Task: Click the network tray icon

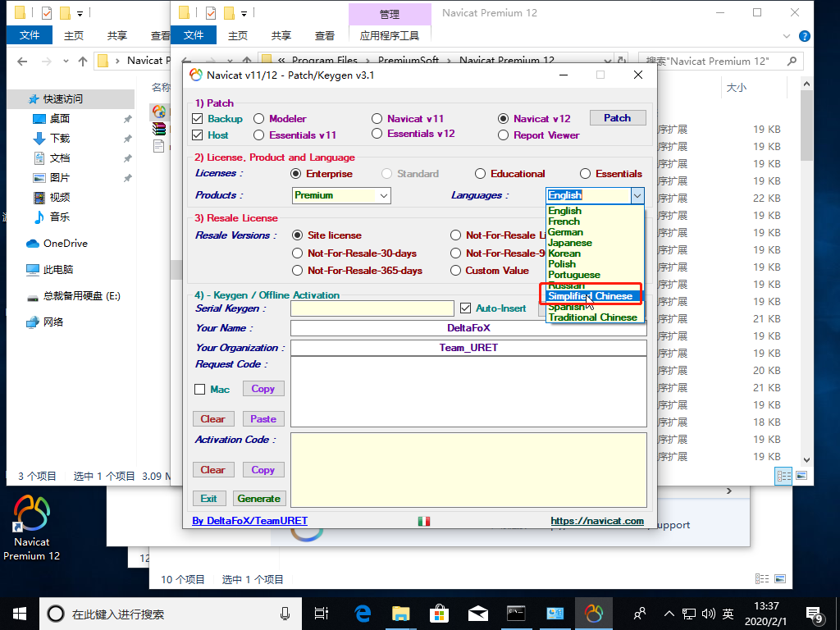Action: pos(689,614)
